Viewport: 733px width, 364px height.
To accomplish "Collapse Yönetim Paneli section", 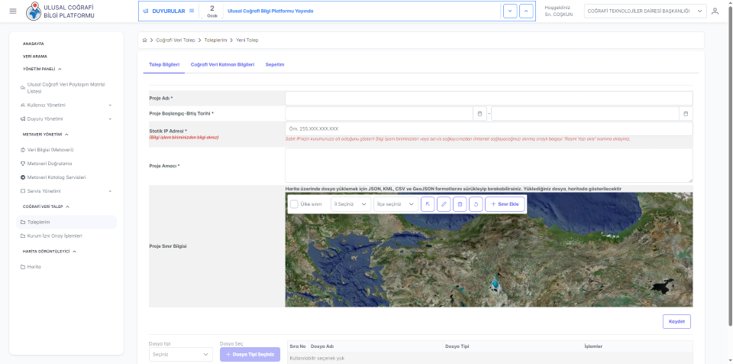I will [x=43, y=69].
